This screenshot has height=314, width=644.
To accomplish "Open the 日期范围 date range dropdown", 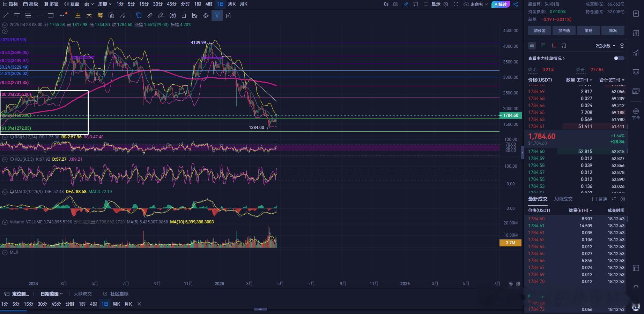I will pos(52,294).
